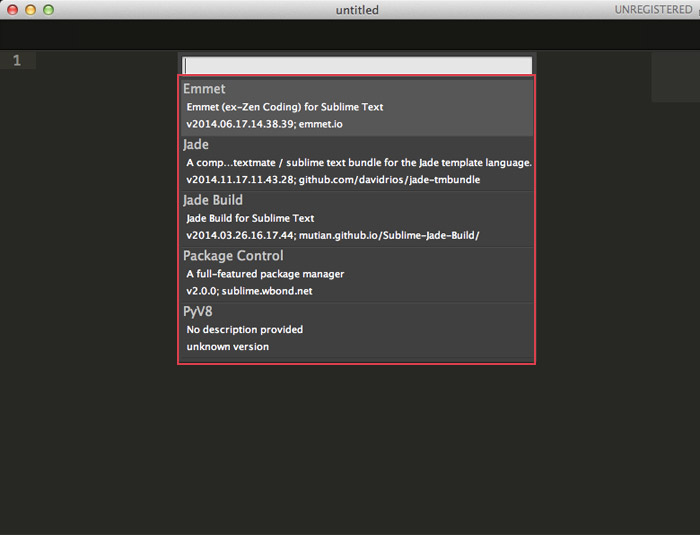Click line number 1 in gutter
Viewport: 700px width, 535px height.
(x=17, y=60)
